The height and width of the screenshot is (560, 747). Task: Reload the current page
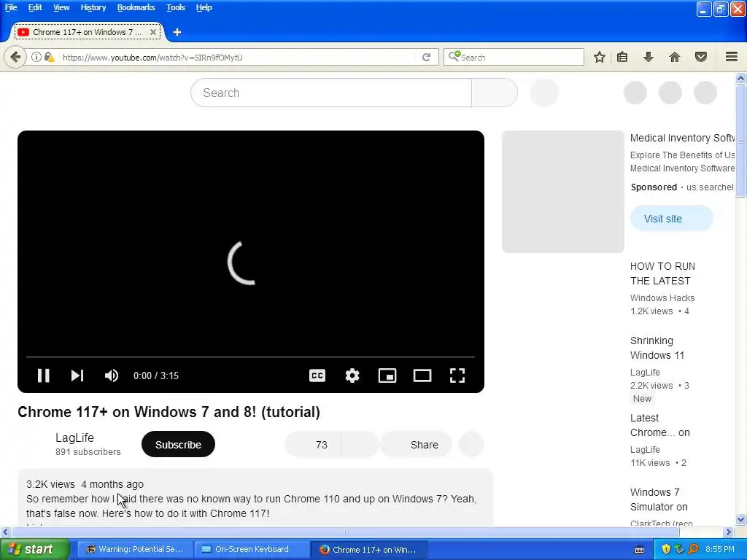tap(426, 57)
